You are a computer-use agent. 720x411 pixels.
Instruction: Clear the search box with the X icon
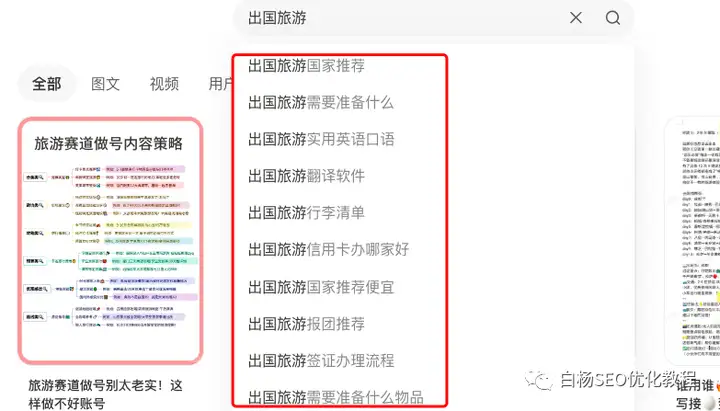click(x=575, y=18)
